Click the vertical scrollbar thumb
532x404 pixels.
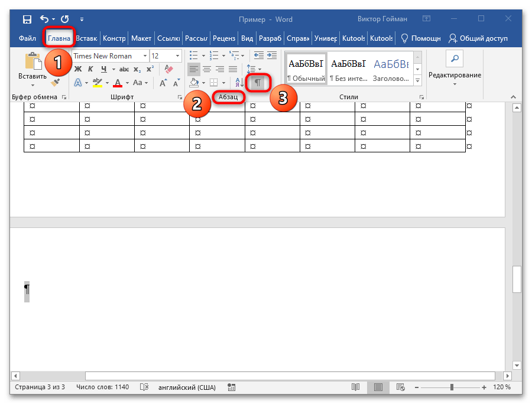[517, 279]
